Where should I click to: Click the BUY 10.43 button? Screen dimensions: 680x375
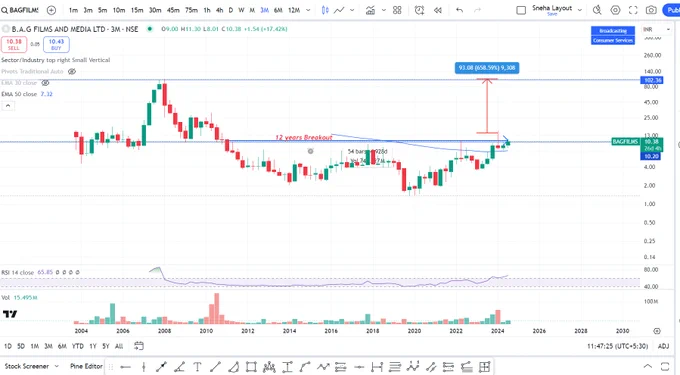(56, 44)
